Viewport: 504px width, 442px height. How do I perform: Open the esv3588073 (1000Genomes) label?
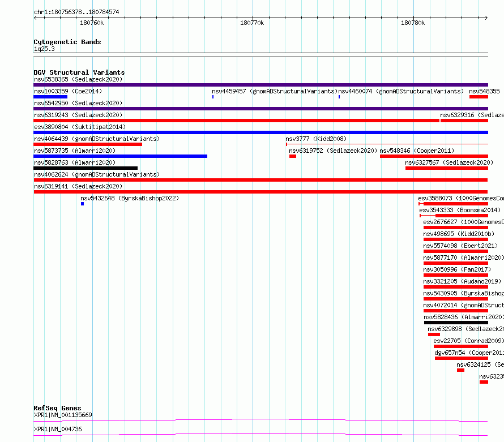pos(461,198)
